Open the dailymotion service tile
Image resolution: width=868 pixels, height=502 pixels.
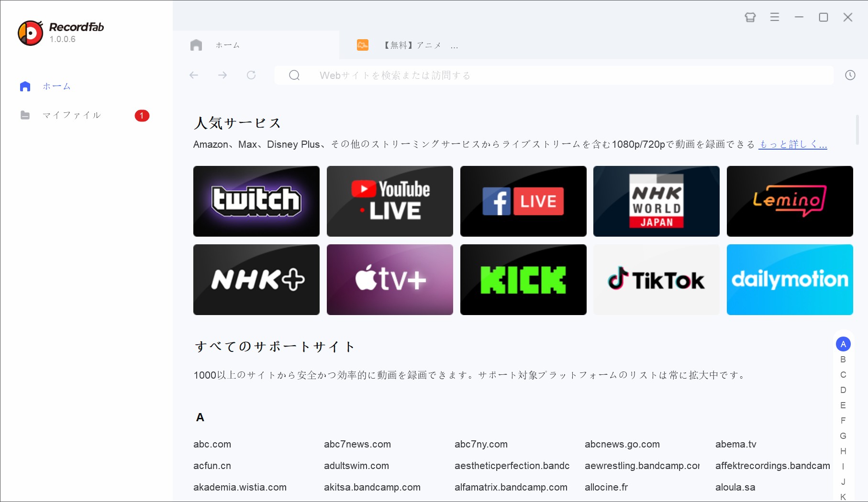click(x=790, y=280)
